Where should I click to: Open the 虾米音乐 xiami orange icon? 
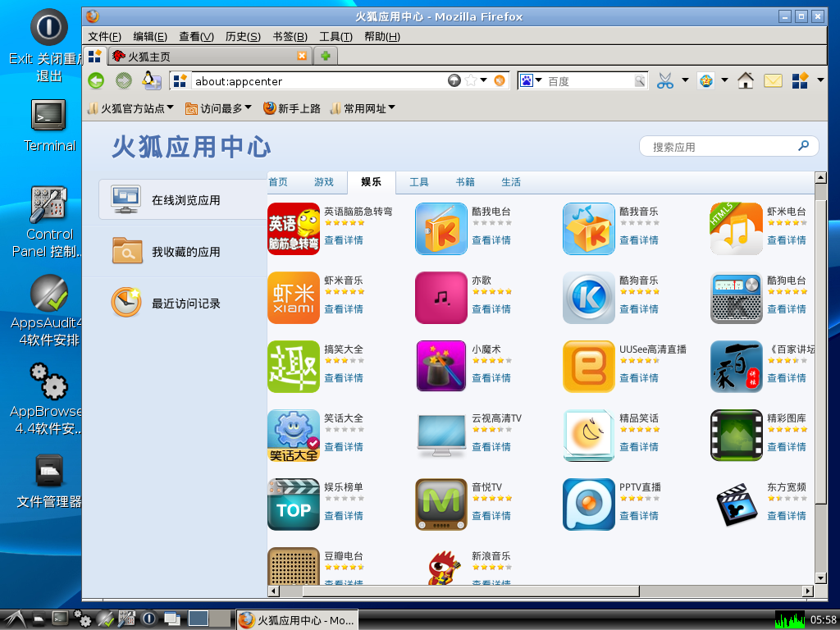point(294,298)
